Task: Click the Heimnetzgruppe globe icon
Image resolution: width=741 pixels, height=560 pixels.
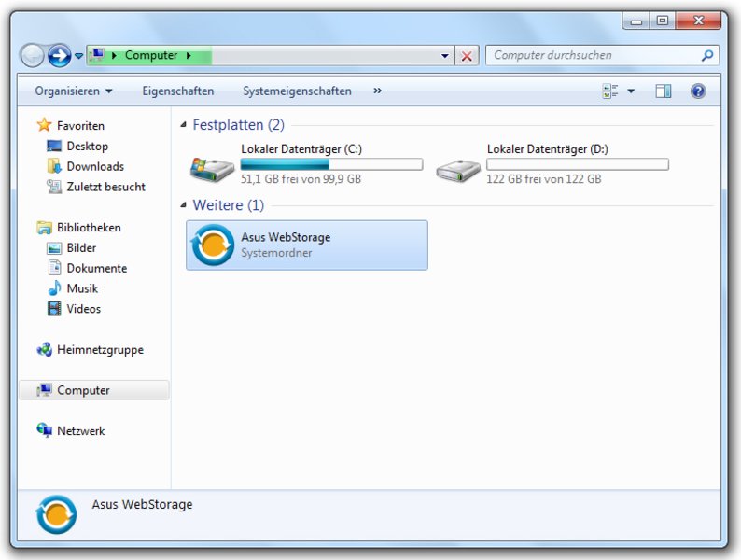Action: [x=45, y=350]
